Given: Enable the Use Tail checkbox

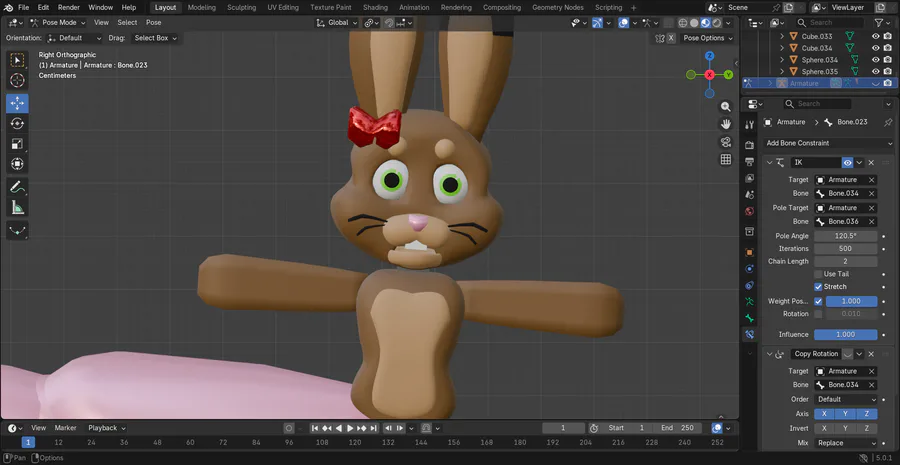Looking at the screenshot, I should 818,274.
